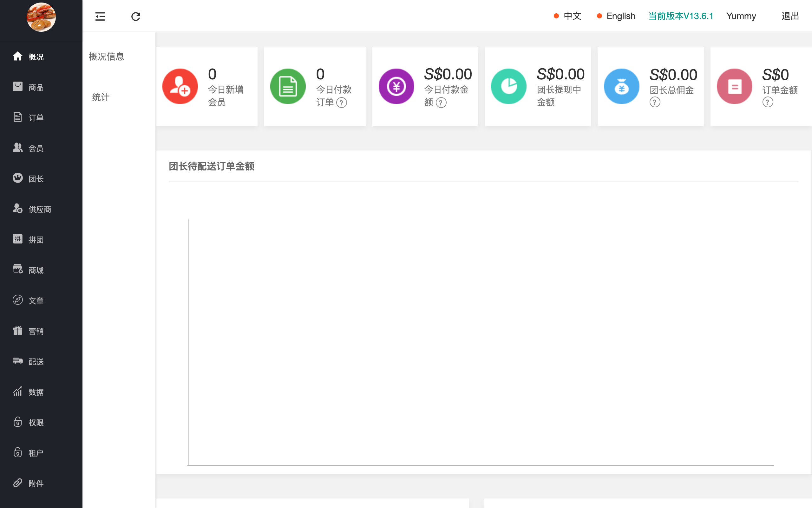This screenshot has height=508, width=812.
Task: Click the 团长待配送订单金额 chart title
Action: pyautogui.click(x=211, y=166)
